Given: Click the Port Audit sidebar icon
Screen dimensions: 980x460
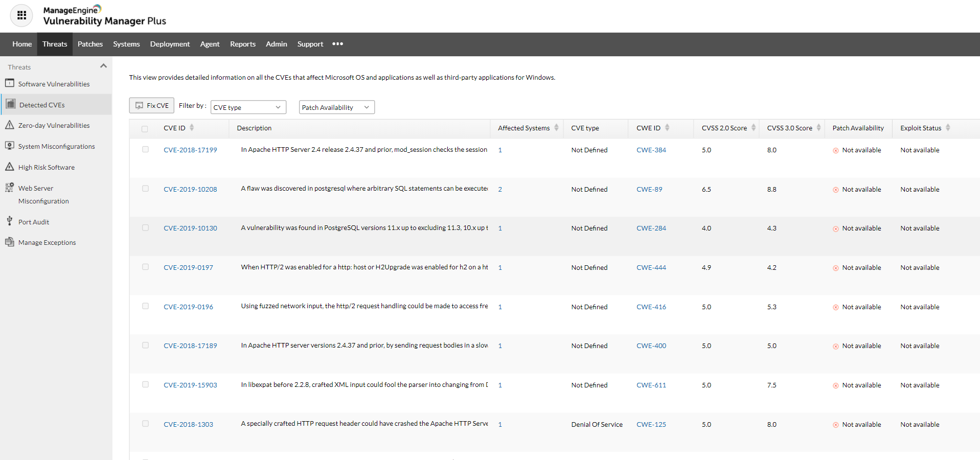Looking at the screenshot, I should pyautogui.click(x=10, y=221).
